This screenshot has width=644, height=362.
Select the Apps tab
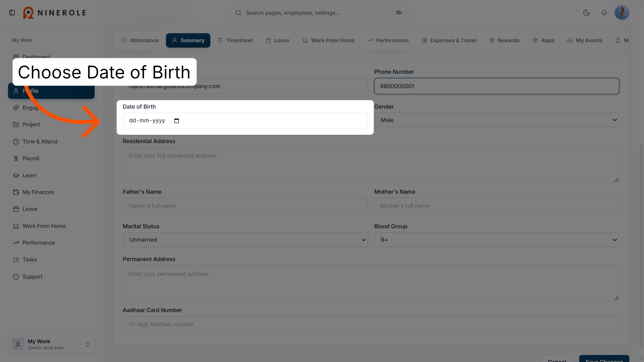tap(543, 41)
